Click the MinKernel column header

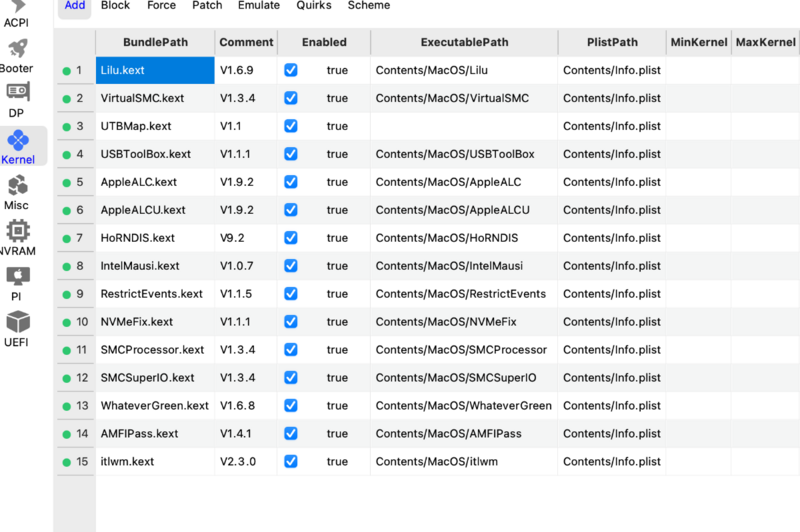[x=699, y=42]
